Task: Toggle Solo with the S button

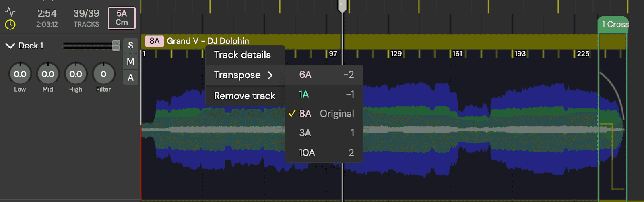Action: (x=130, y=46)
